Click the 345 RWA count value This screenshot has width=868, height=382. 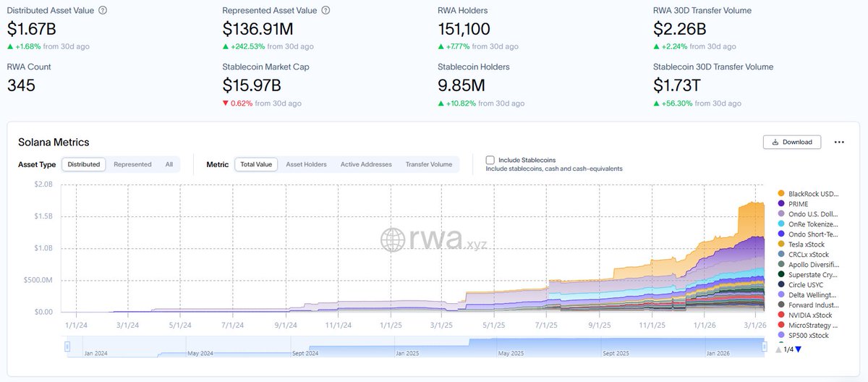tap(21, 85)
